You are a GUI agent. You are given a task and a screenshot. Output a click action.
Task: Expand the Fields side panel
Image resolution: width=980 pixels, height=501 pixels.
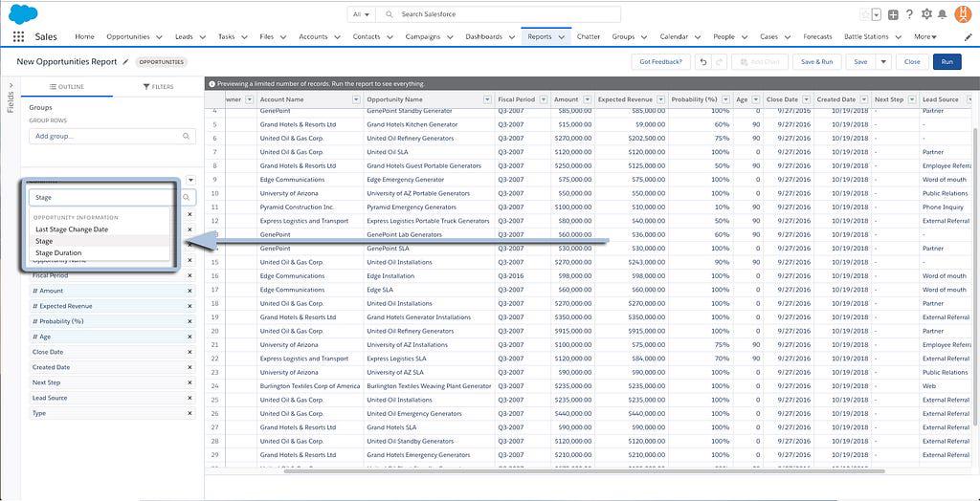11,96
